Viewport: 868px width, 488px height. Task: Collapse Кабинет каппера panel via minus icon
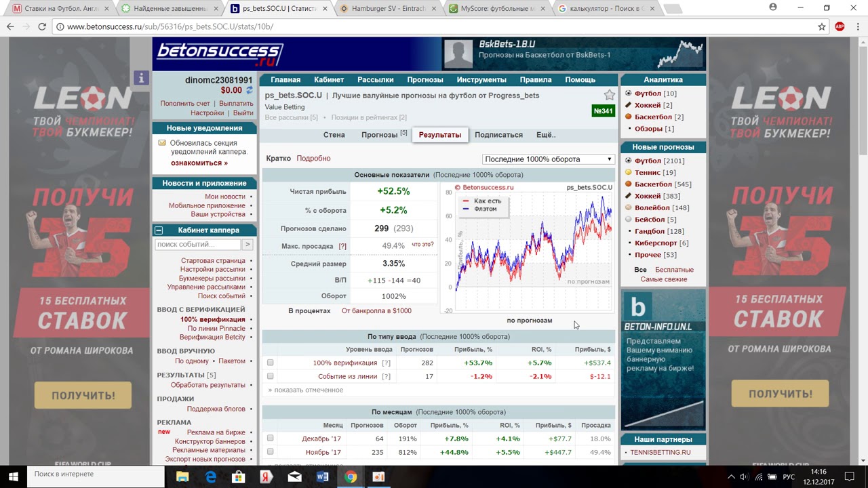tap(159, 230)
